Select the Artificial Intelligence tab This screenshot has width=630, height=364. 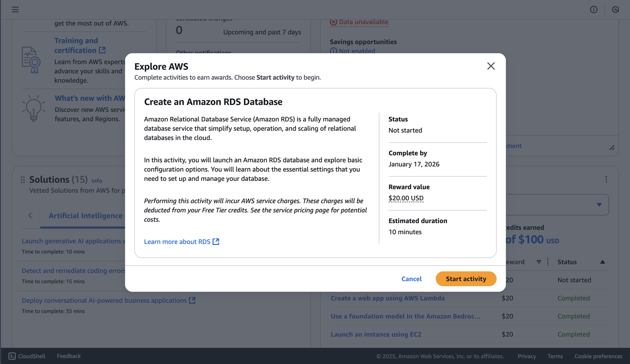[86, 216]
